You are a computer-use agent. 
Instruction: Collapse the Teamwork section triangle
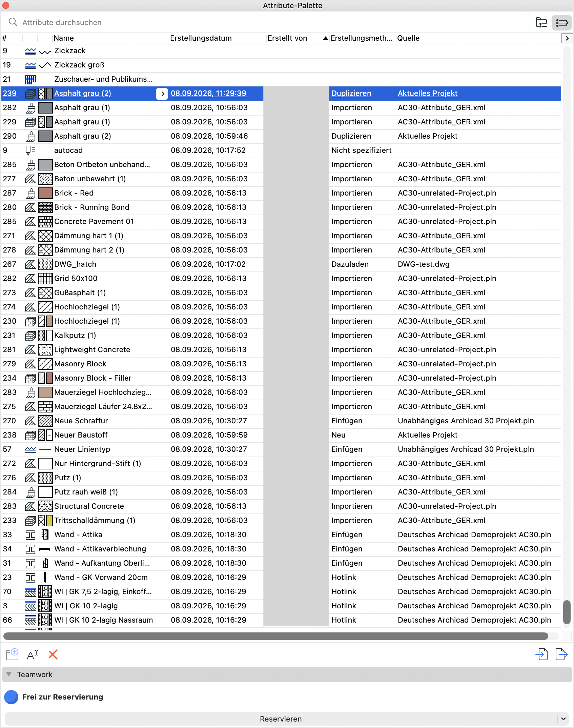[9, 674]
